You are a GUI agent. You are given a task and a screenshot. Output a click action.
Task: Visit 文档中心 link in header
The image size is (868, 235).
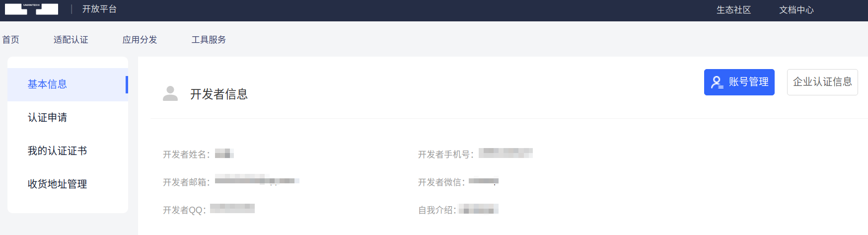tap(796, 10)
